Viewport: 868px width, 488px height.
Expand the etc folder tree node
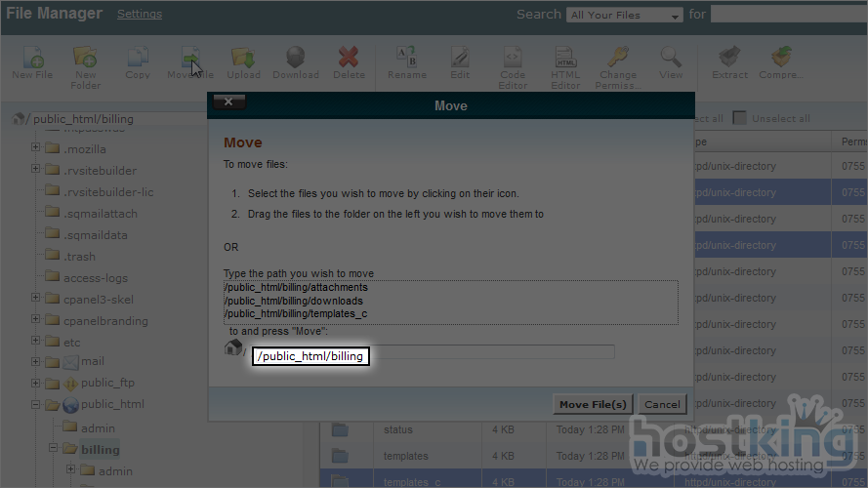(36, 343)
